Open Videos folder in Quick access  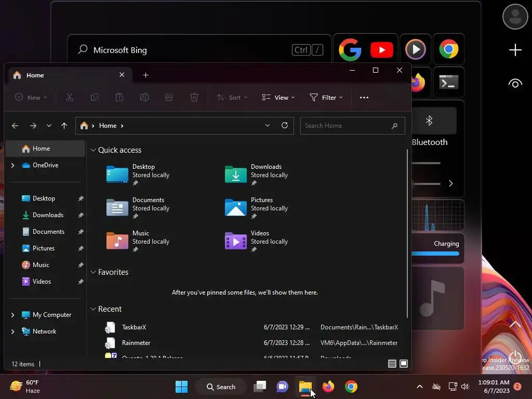[256, 241]
